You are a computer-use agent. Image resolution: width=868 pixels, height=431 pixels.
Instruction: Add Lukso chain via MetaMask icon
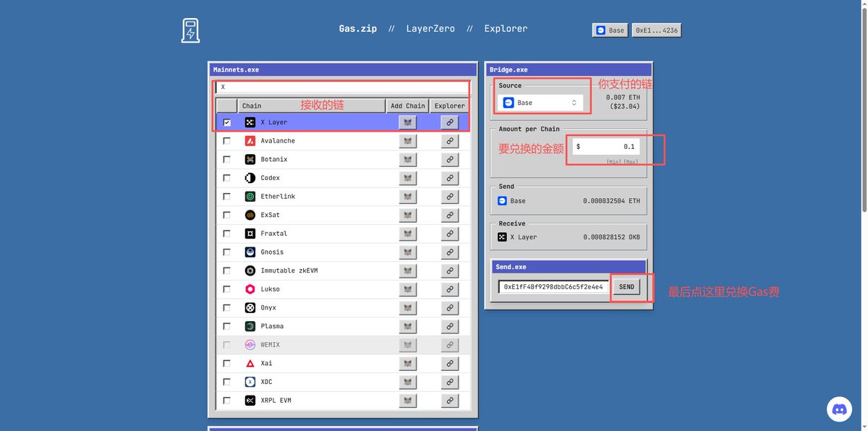point(408,289)
